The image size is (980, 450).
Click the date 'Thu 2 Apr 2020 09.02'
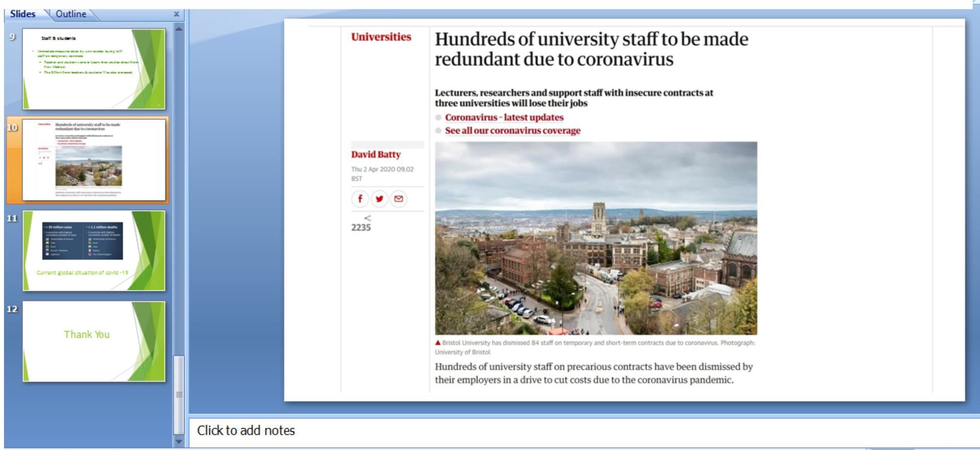(x=382, y=169)
